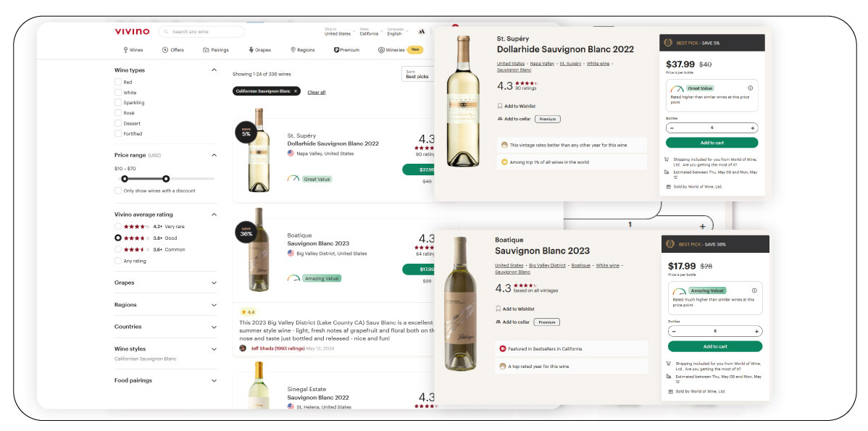Image resolution: width=868 pixels, height=431 pixels.
Task: Click the Vivino logo
Action: 132,32
